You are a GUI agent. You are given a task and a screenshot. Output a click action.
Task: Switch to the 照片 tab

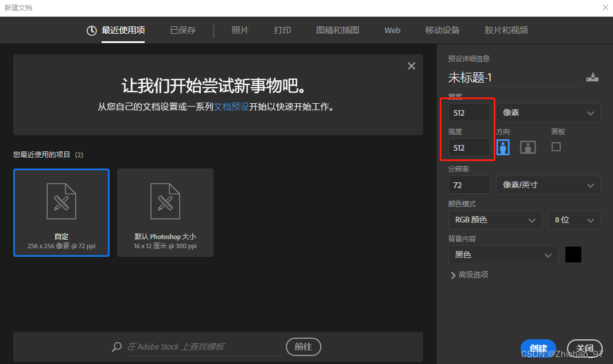tap(240, 30)
